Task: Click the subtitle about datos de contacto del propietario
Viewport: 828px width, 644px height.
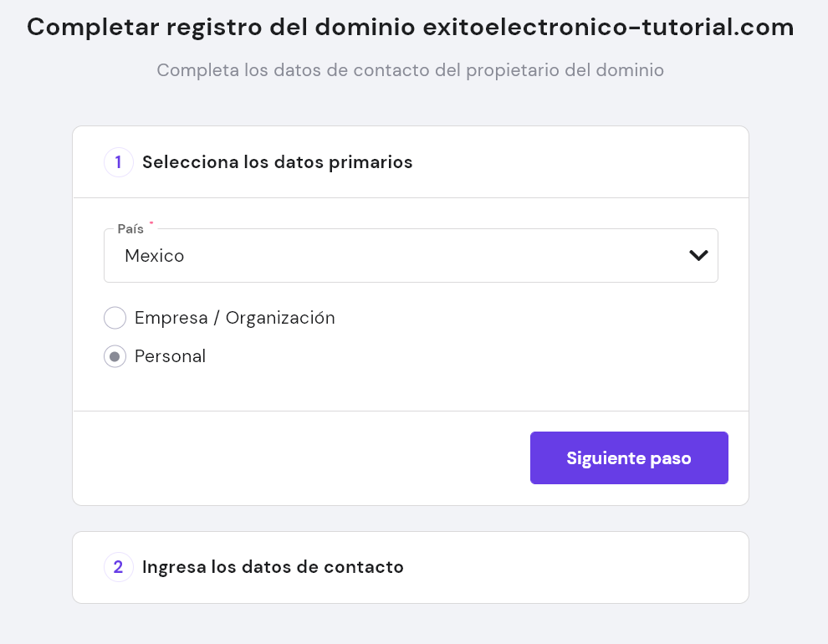Action: tap(411, 70)
